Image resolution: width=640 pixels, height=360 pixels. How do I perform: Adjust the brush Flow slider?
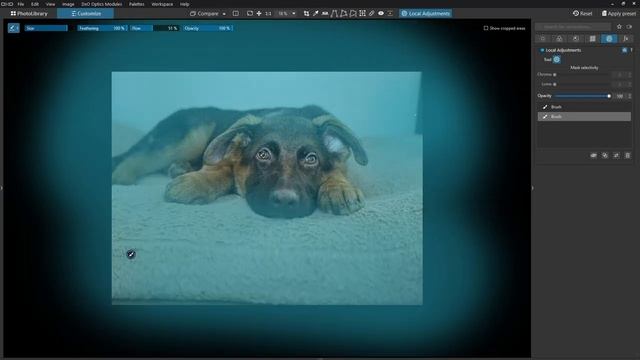point(155,28)
